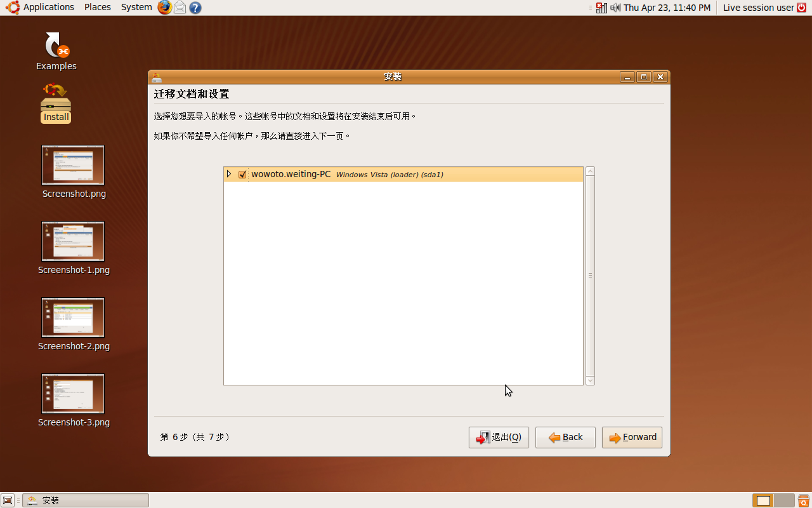Click the 安装 taskbar window button
The width and height of the screenshot is (812, 508).
coord(86,500)
